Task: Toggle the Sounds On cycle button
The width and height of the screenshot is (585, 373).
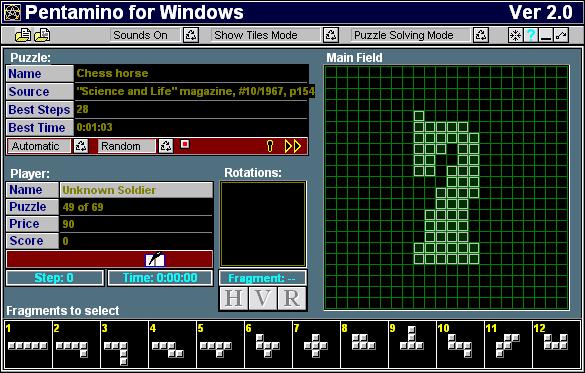Action: pyautogui.click(x=191, y=35)
